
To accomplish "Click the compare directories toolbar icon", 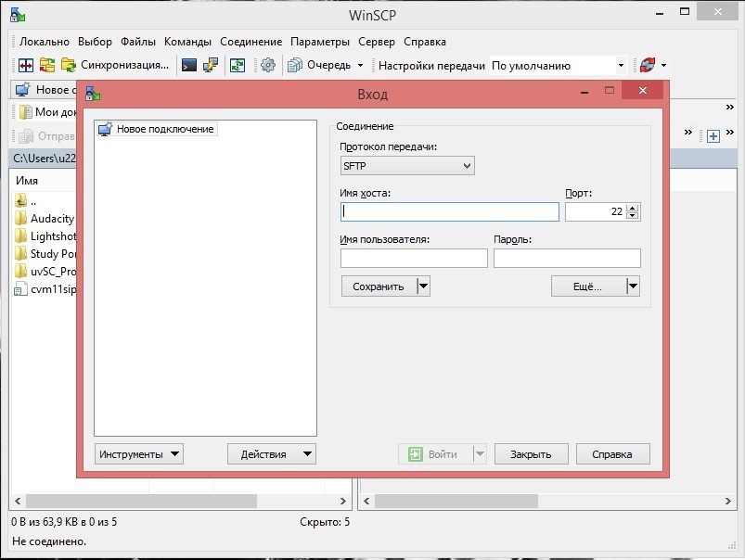I will click(26, 65).
